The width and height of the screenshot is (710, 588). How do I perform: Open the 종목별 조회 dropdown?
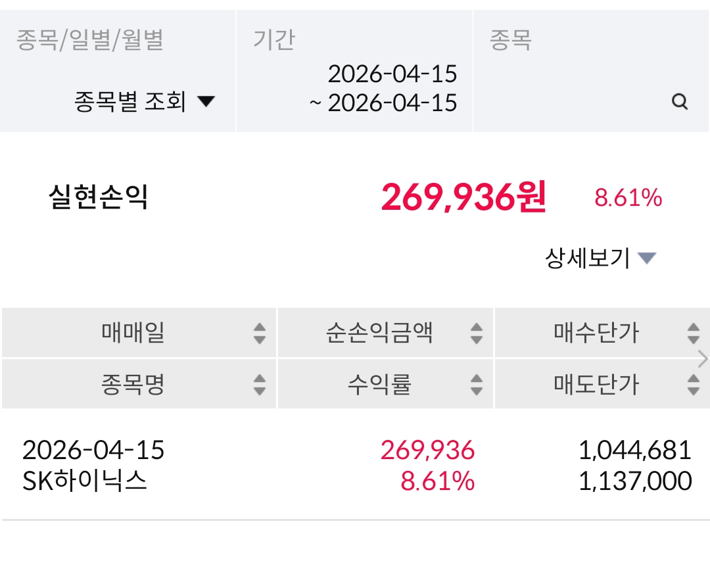tap(145, 102)
